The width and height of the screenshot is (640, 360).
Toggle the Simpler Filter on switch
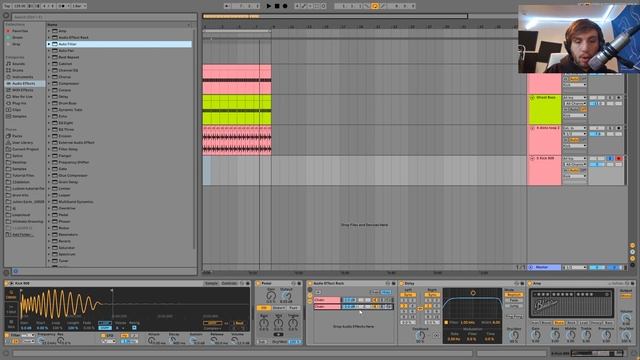[7, 336]
